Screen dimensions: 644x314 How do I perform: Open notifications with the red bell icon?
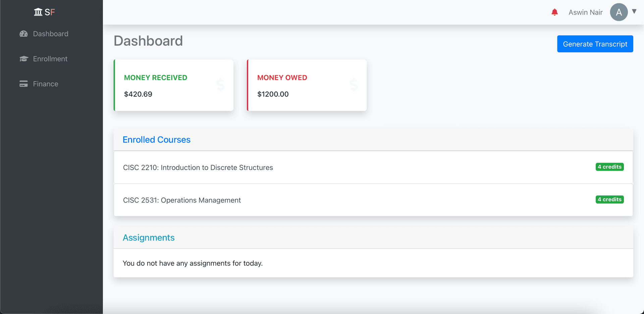click(x=554, y=12)
